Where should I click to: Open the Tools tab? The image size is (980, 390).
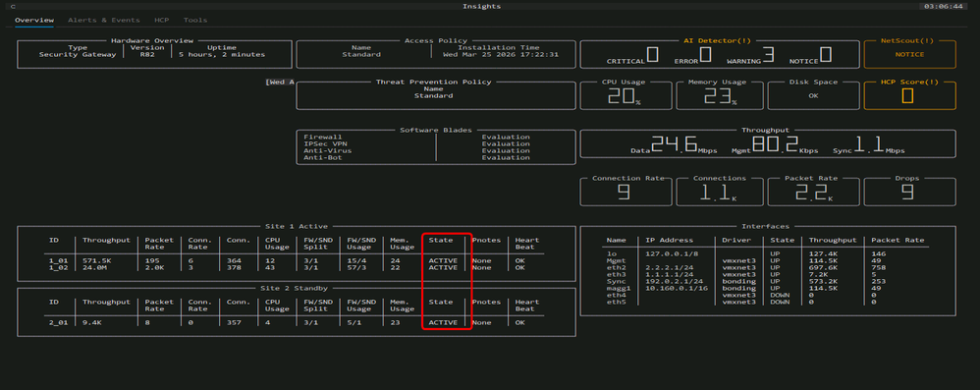[x=195, y=20]
